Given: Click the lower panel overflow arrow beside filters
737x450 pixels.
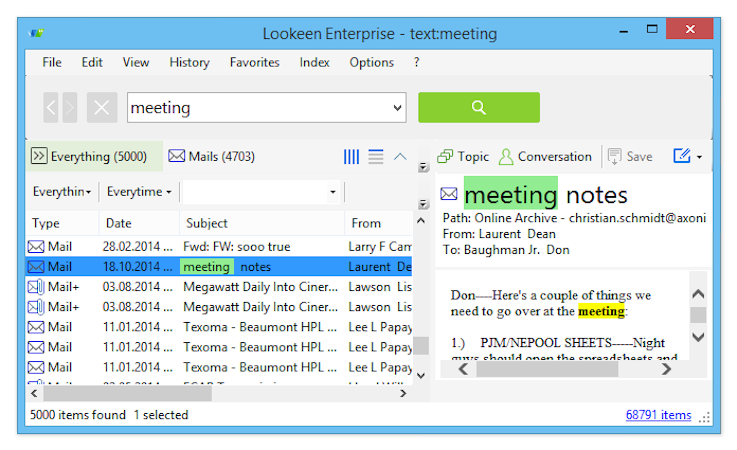Looking at the screenshot, I should pos(423,204).
